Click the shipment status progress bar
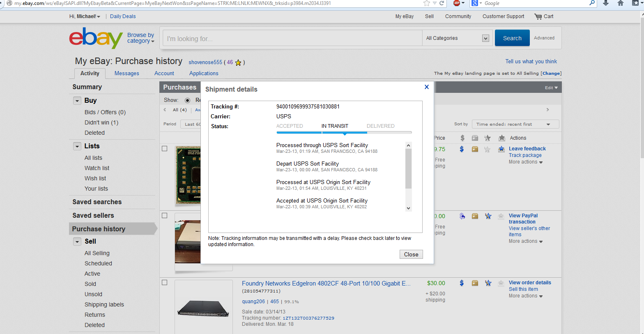Screen dimensions: 644x334 point(344,132)
